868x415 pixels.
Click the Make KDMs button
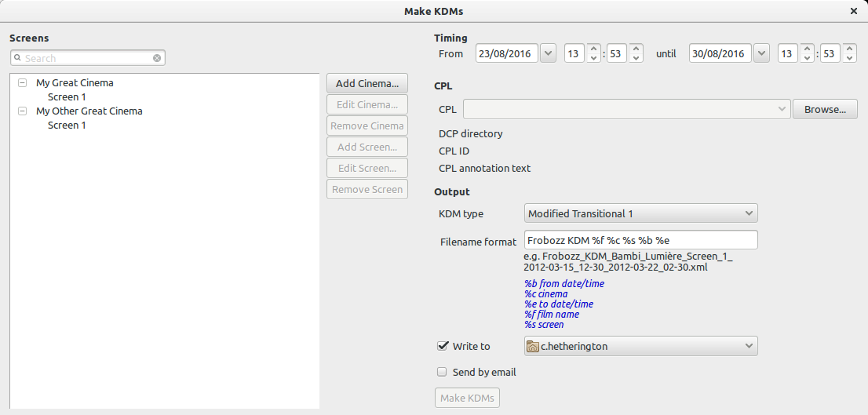(x=467, y=398)
